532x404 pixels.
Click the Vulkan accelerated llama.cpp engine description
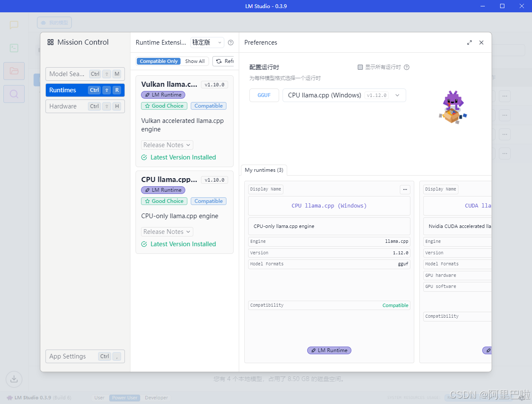pyautogui.click(x=182, y=125)
